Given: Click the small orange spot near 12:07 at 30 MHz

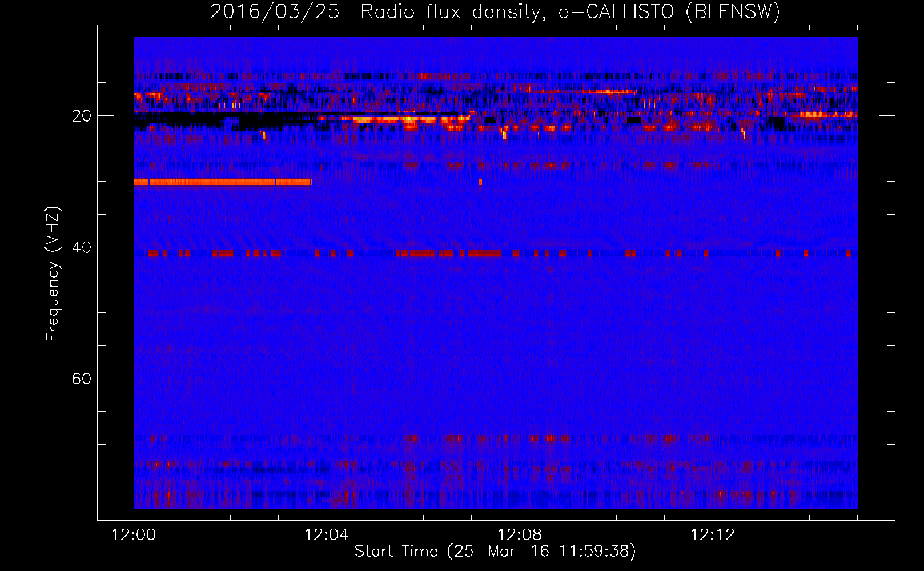Looking at the screenshot, I should coord(480,182).
